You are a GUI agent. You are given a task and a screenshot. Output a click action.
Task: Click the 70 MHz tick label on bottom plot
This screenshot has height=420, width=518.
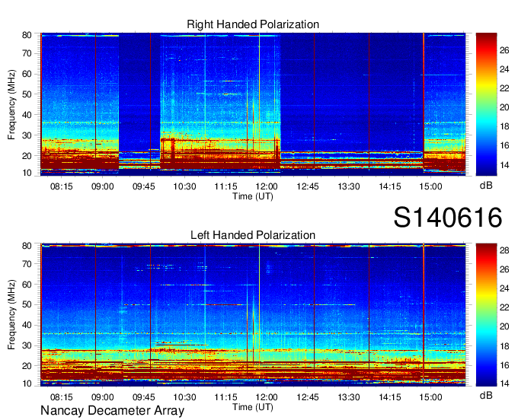click(x=27, y=264)
